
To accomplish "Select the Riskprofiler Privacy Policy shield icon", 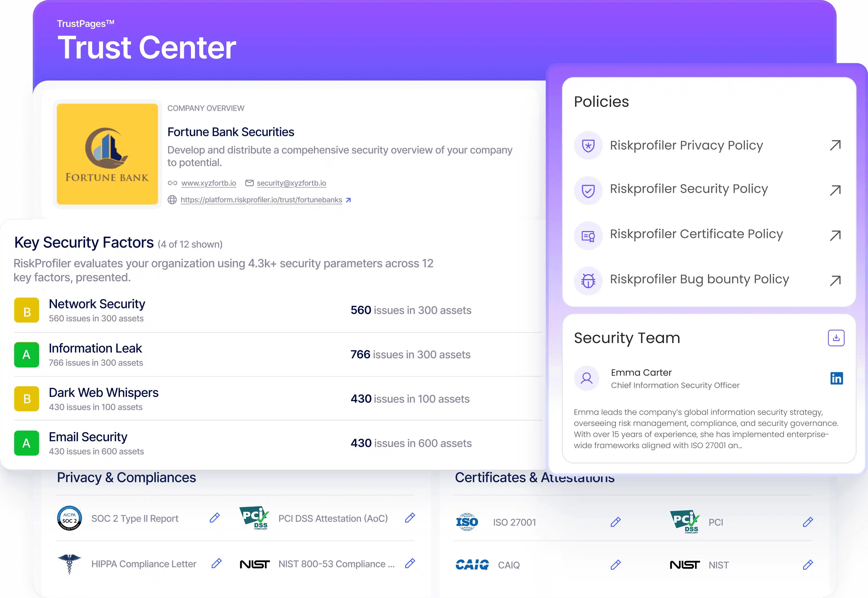I will (588, 145).
